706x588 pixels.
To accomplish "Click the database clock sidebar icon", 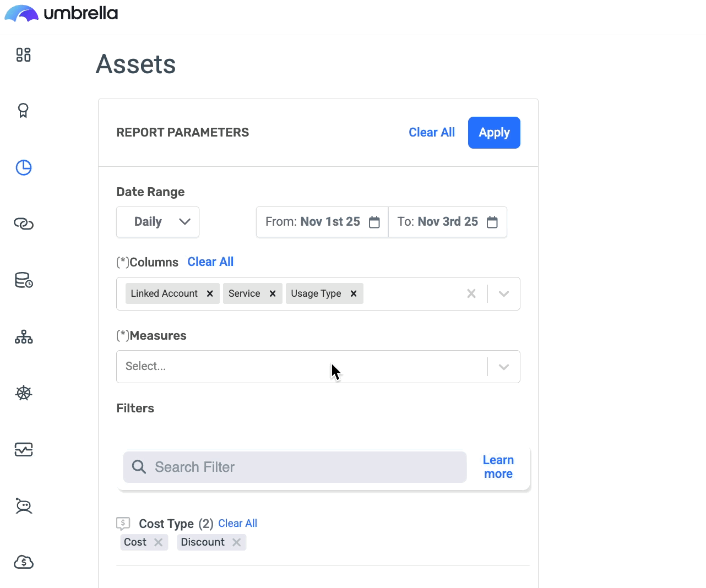I will pyautogui.click(x=24, y=280).
